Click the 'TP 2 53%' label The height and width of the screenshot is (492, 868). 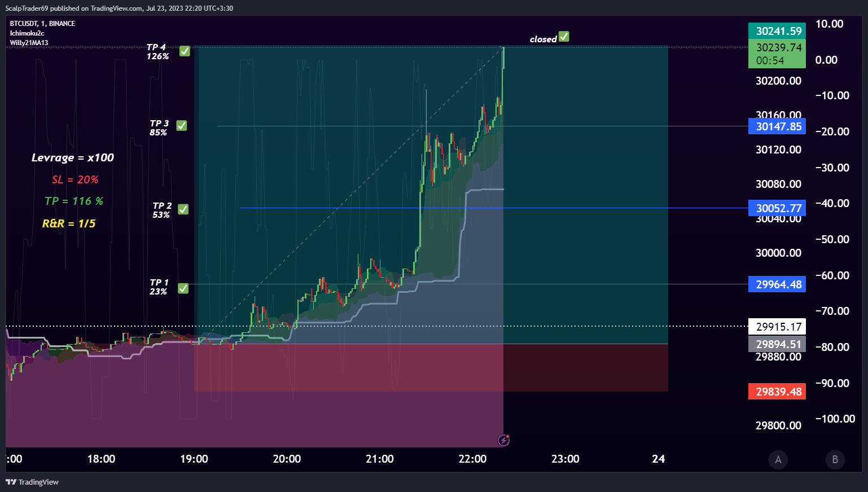click(161, 210)
